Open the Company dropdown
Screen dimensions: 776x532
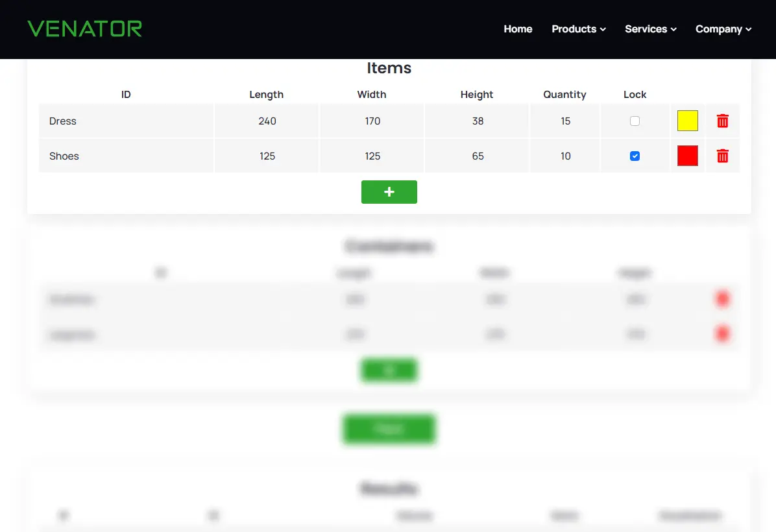click(x=722, y=29)
